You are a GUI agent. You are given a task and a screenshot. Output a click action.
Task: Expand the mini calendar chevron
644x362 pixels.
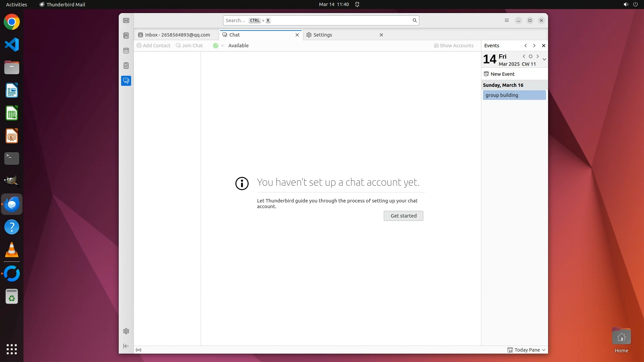point(544,59)
